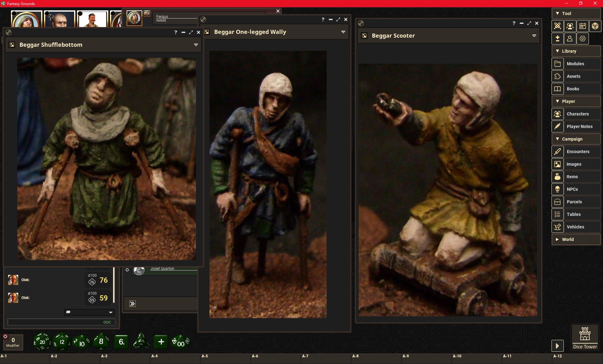Image resolution: width=603 pixels, height=364 pixels.
Task: Click help icon in Beggar Scooter window
Action: (x=514, y=23)
